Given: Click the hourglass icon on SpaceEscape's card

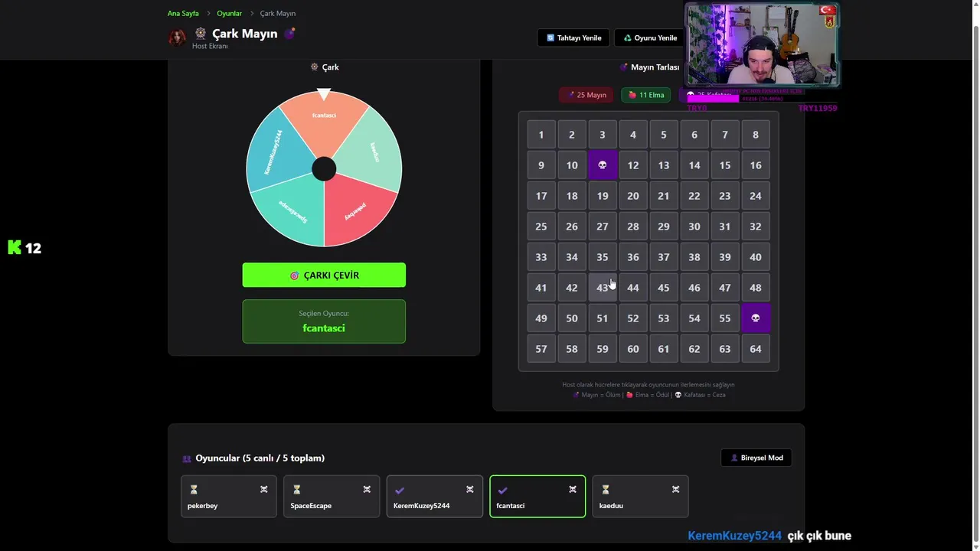Looking at the screenshot, I should pyautogui.click(x=296, y=490).
